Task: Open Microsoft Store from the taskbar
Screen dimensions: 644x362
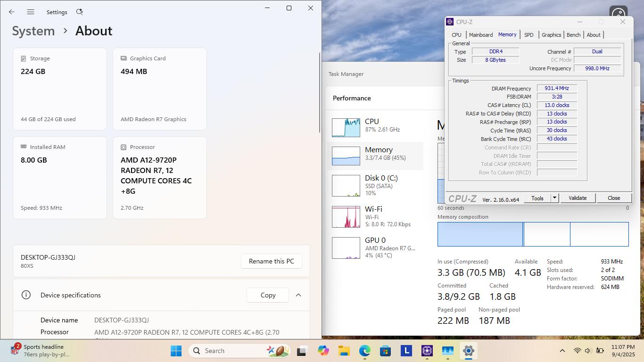Action: (385, 351)
